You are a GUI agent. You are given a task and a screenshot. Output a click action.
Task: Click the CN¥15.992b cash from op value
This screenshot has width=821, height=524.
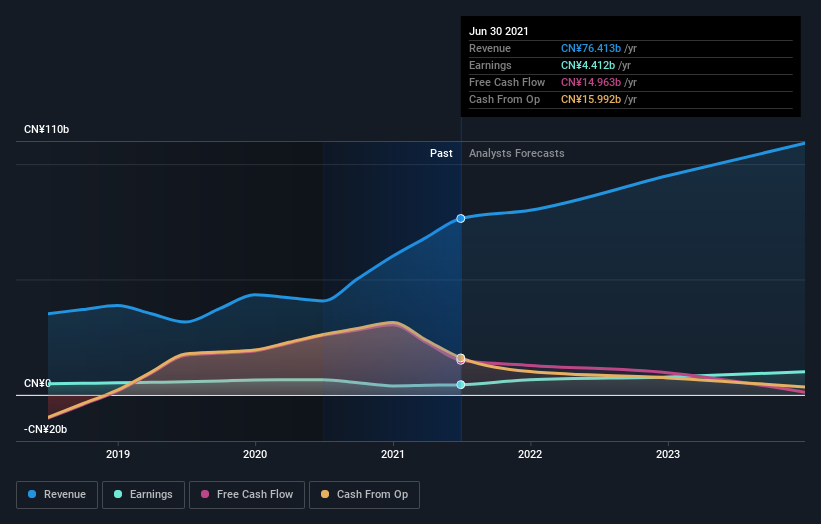[591, 99]
